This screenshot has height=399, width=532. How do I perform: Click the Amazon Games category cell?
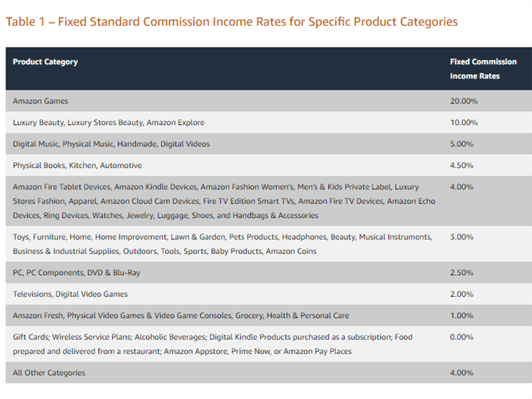(x=41, y=101)
